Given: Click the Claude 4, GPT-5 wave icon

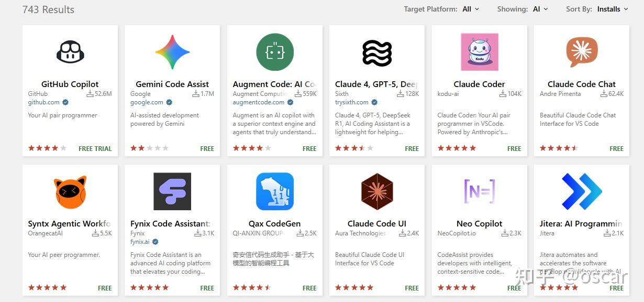Looking at the screenshot, I should (377, 53).
